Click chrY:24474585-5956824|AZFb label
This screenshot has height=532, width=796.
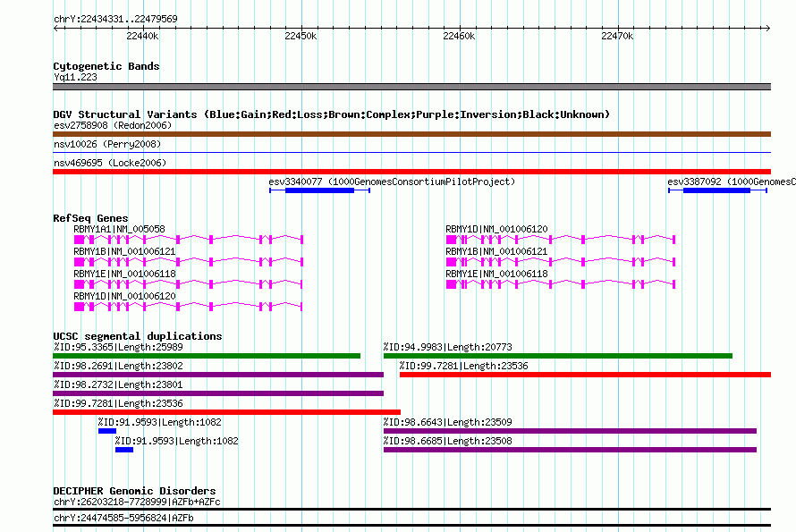(123, 519)
